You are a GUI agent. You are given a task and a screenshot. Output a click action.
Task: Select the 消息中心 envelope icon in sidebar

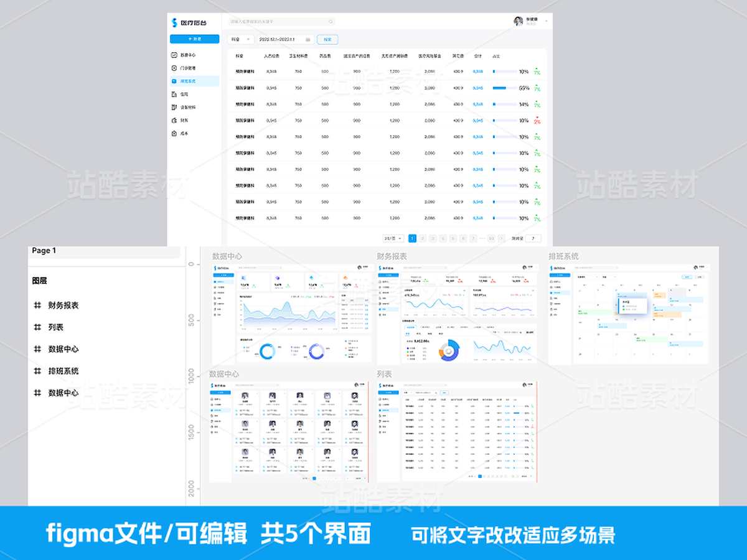174,55
